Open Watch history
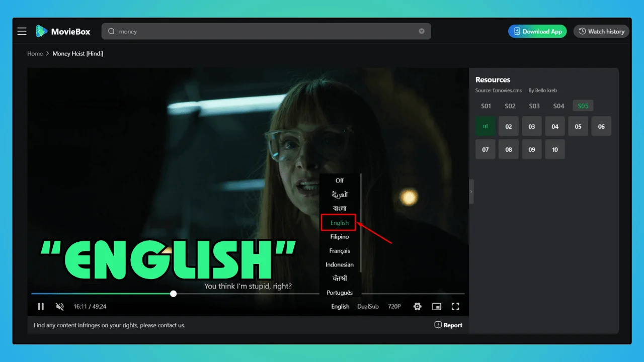Image resolution: width=644 pixels, height=362 pixels. (601, 31)
